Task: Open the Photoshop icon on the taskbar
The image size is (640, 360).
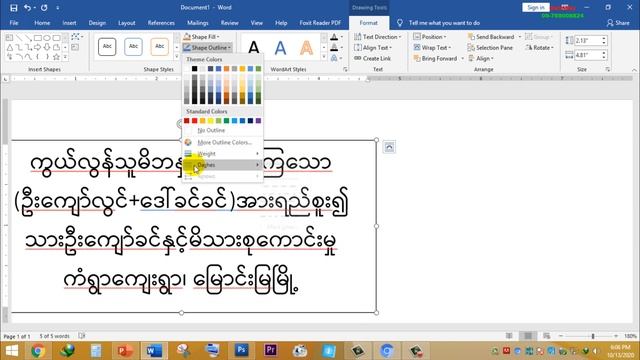Action: pyautogui.click(x=241, y=350)
